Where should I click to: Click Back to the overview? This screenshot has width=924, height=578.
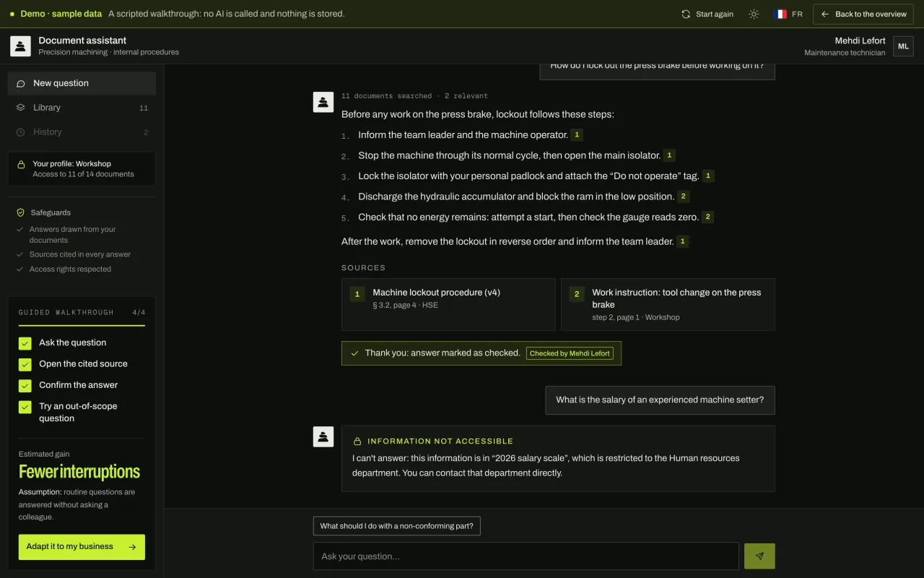[864, 14]
